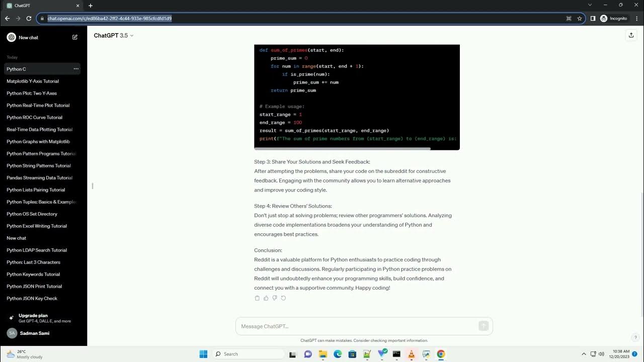The height and width of the screenshot is (362, 644).
Task: Open the options menu for Python C chat
Action: (76, 69)
